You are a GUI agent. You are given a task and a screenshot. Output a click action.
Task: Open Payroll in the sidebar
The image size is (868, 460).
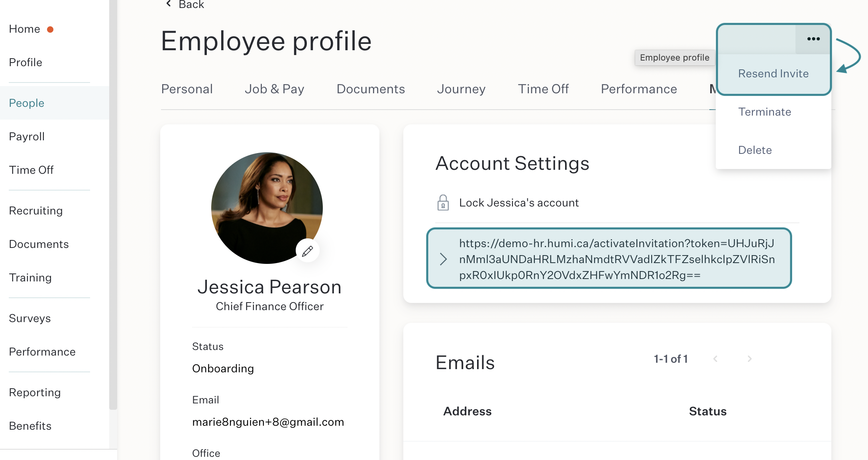tap(27, 136)
